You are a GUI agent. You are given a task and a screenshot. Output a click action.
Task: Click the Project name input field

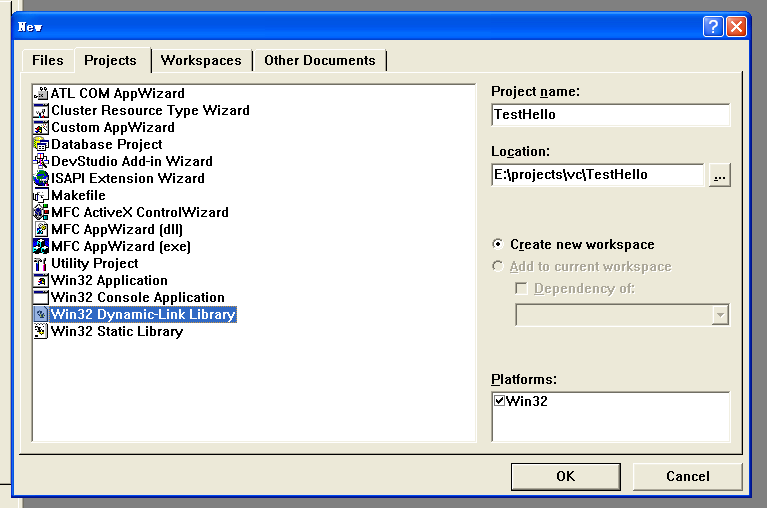click(610, 115)
